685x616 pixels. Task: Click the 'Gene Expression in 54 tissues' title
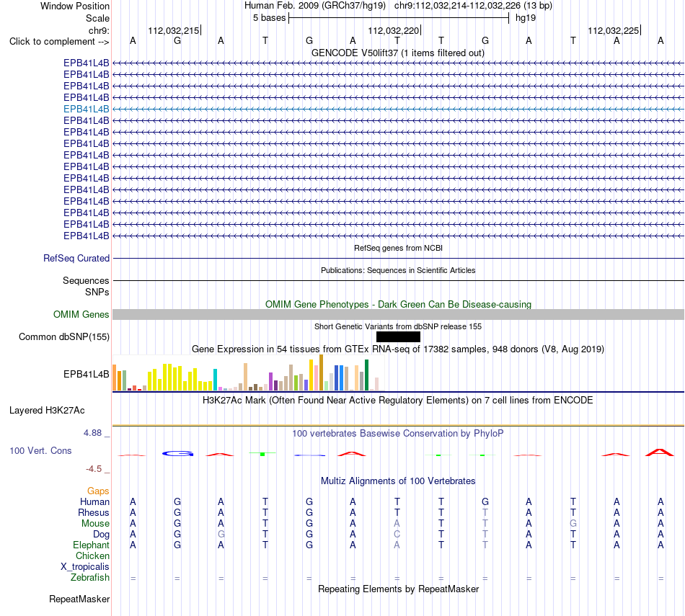[x=398, y=349]
